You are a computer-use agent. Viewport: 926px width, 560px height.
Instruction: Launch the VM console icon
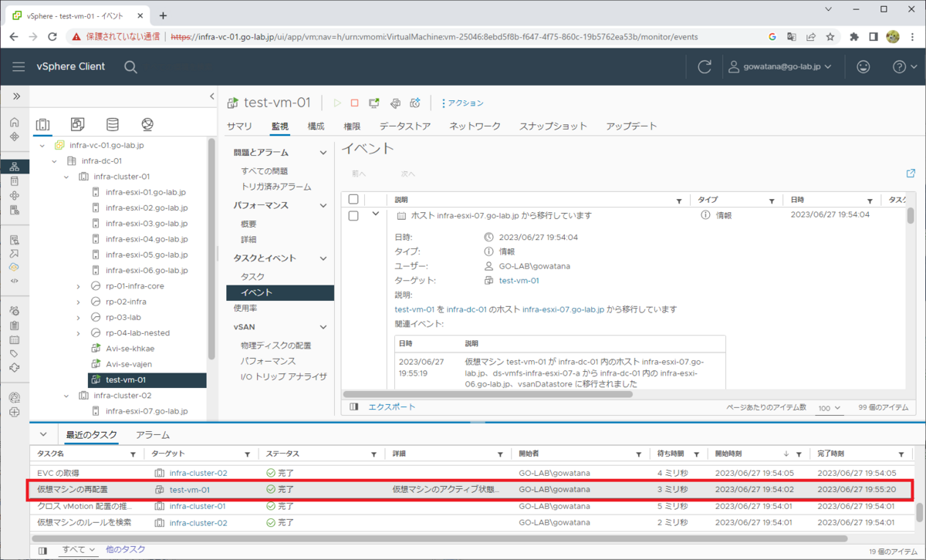click(x=374, y=103)
